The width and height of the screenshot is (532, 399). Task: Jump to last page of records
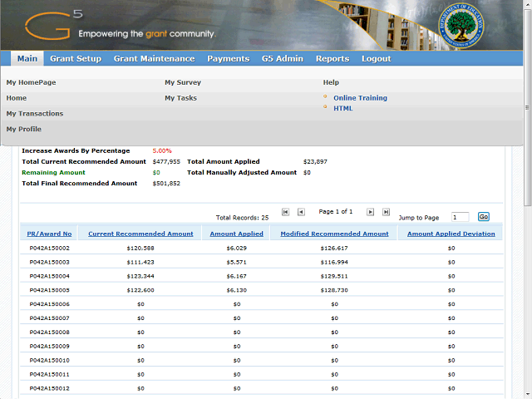point(386,213)
